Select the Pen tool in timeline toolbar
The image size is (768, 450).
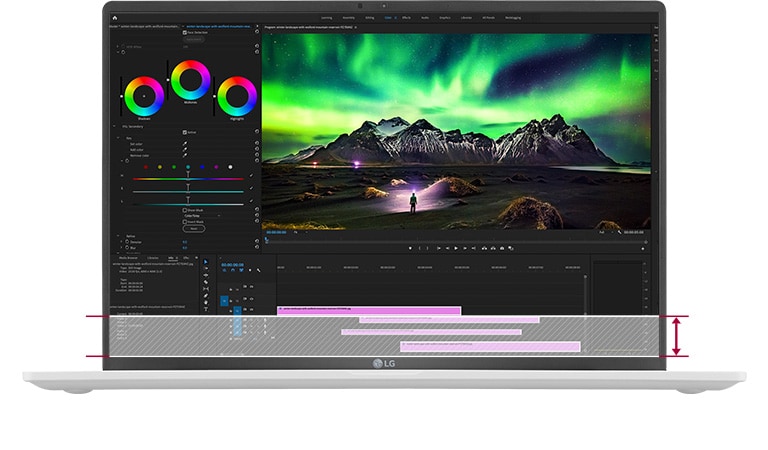tap(206, 296)
